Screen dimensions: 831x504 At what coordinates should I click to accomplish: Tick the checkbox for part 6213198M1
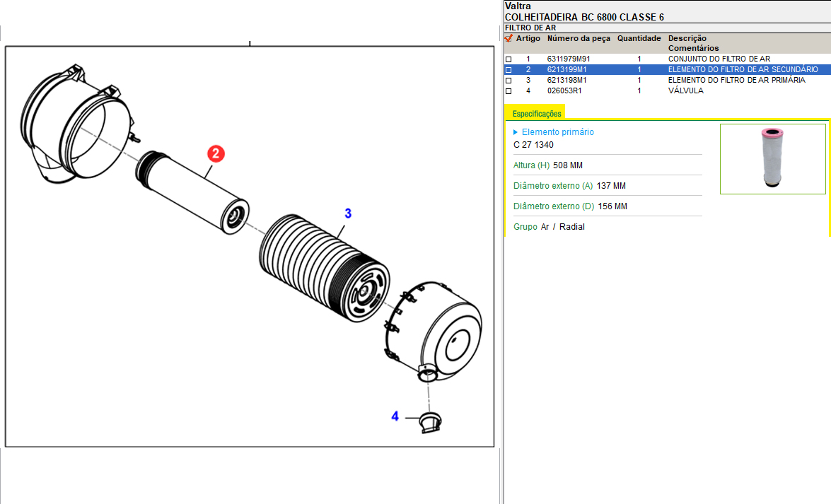point(509,81)
